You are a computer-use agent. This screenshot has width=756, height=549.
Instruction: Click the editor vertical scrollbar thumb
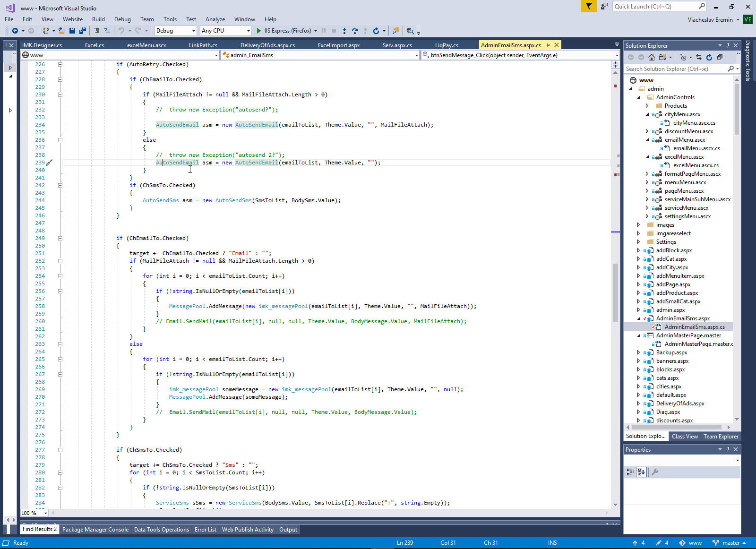(615, 292)
